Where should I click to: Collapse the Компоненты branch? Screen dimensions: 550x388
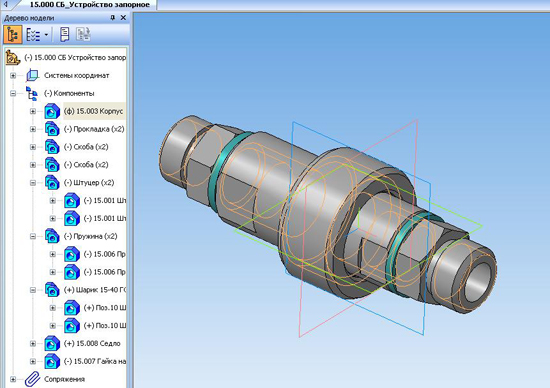coord(13,93)
